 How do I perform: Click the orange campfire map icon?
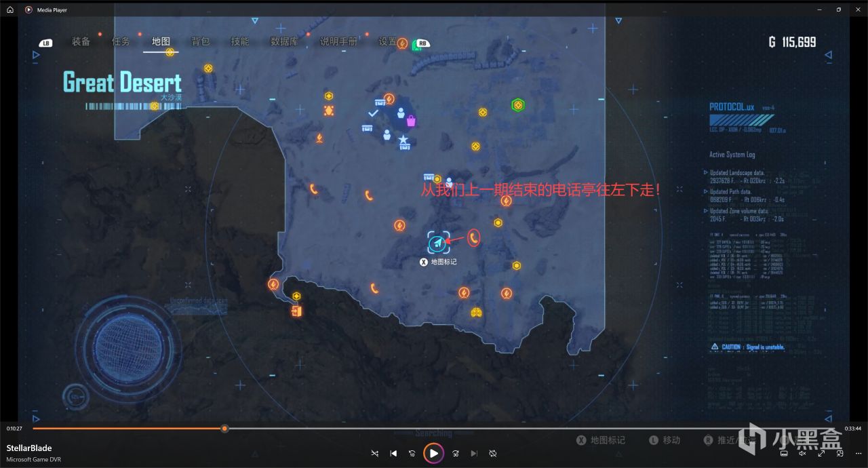tap(319, 138)
